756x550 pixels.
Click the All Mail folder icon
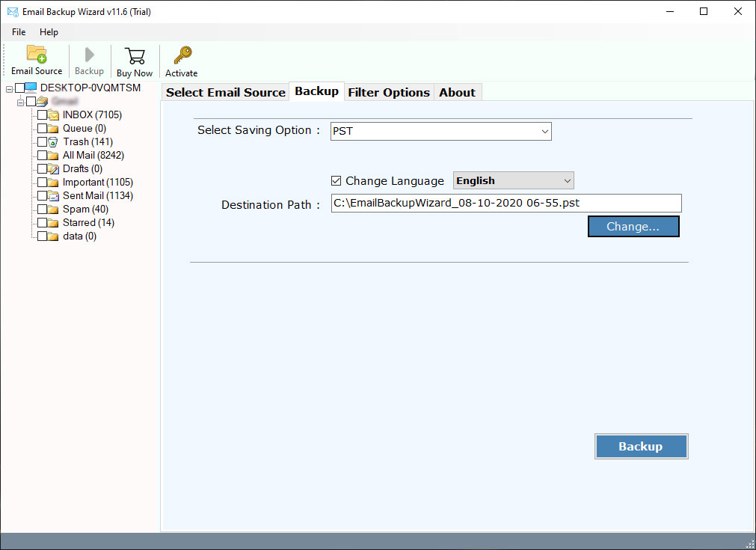(x=54, y=156)
